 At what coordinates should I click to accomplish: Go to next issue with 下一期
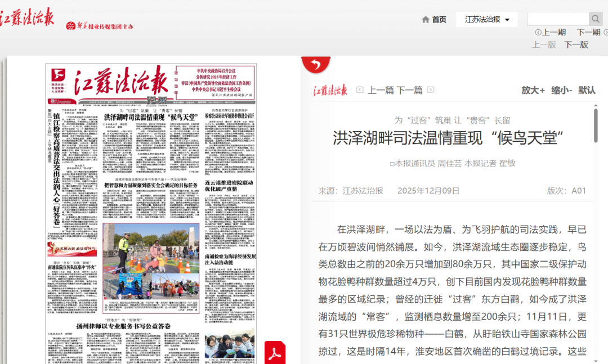point(588,33)
